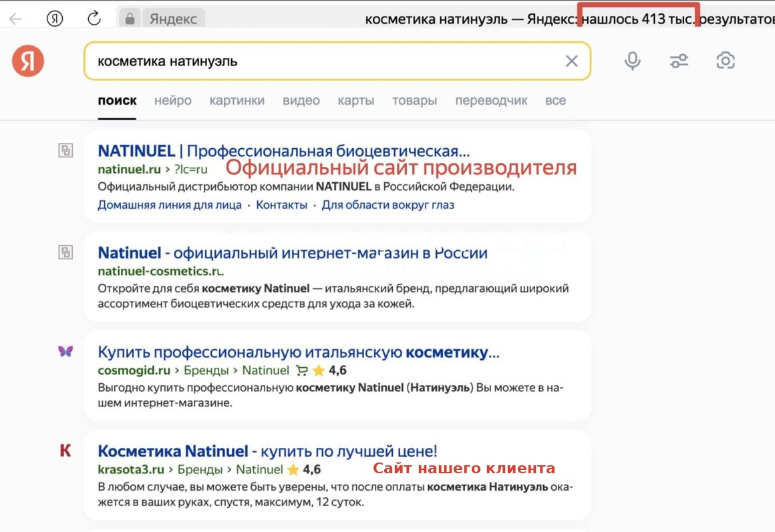Click the Яндекс domain label in address bar
775x532 pixels.
(173, 19)
